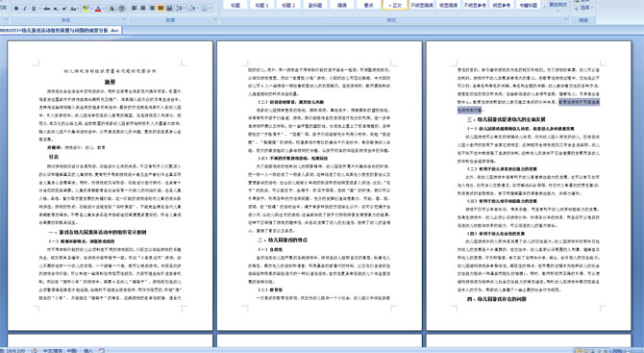
Task: Open the font dialog launcher
Action: click(124, 20)
